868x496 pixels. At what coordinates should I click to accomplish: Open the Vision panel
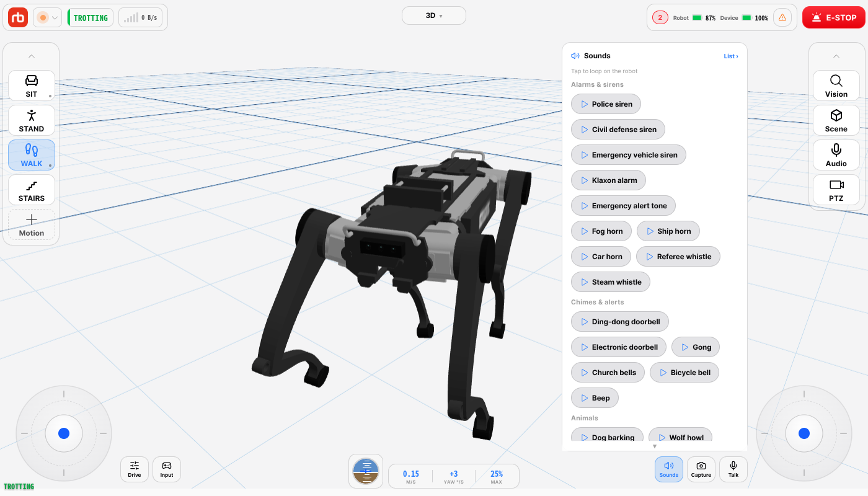[836, 86]
